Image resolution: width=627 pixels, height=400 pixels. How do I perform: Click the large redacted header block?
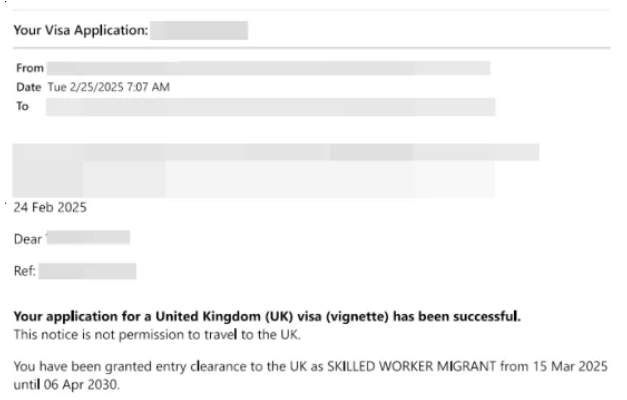[x=276, y=170]
